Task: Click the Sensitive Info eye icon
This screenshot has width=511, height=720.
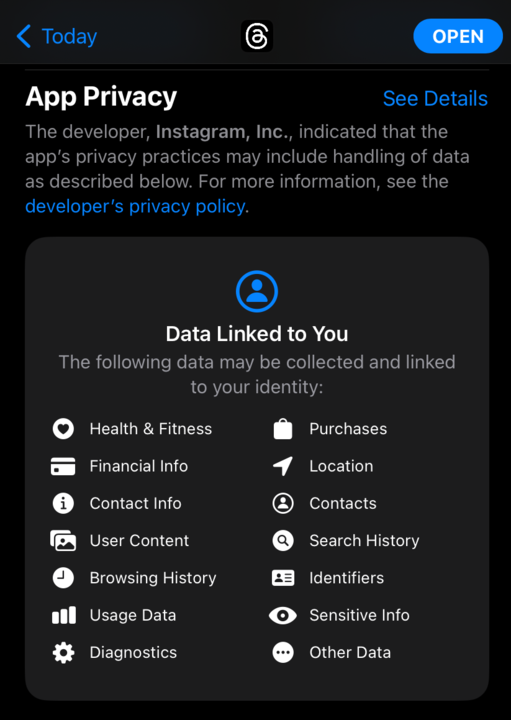Action: 283,615
